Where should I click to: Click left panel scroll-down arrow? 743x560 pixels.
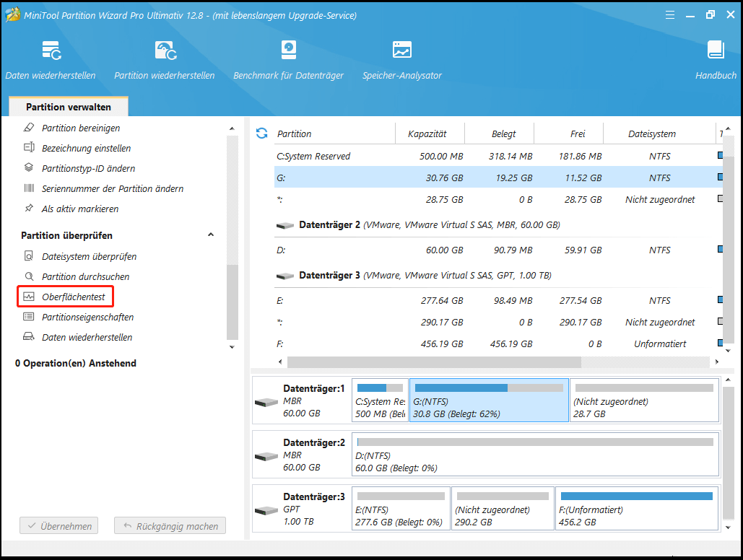click(232, 347)
